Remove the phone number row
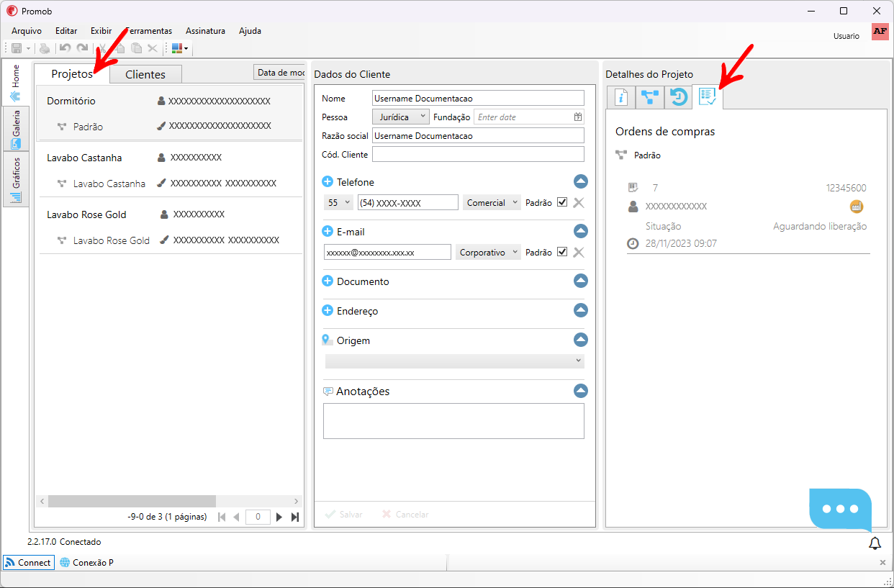The height and width of the screenshot is (588, 894). [x=578, y=203]
